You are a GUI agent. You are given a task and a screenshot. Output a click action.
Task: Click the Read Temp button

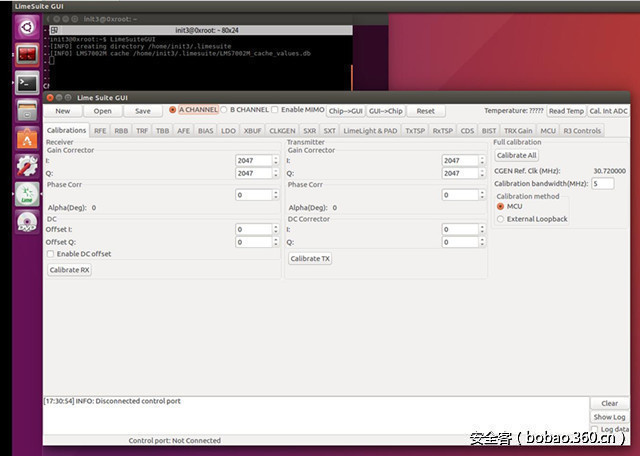click(x=566, y=111)
